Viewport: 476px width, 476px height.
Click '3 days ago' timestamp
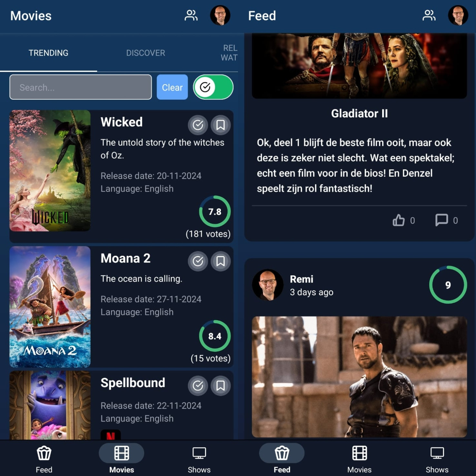pyautogui.click(x=312, y=292)
